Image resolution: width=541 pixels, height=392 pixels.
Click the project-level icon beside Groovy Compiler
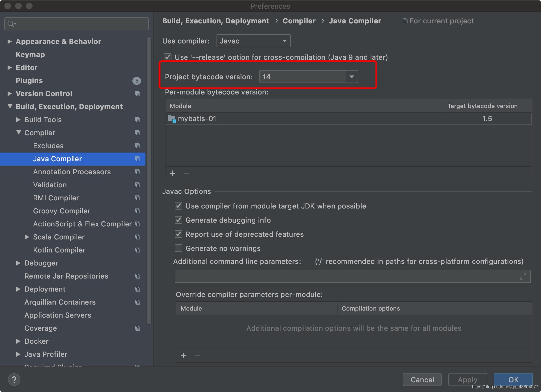point(138,211)
